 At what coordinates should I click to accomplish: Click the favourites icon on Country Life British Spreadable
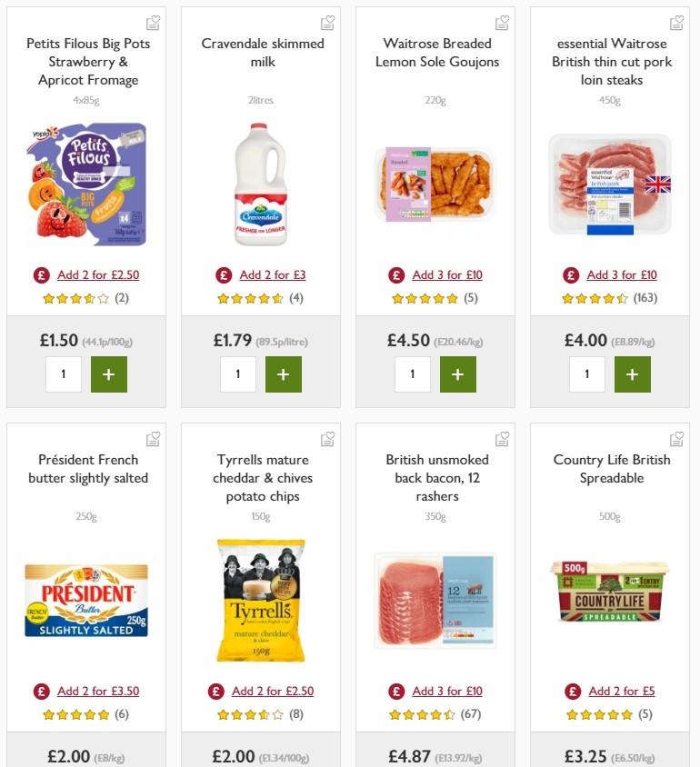[677, 437]
